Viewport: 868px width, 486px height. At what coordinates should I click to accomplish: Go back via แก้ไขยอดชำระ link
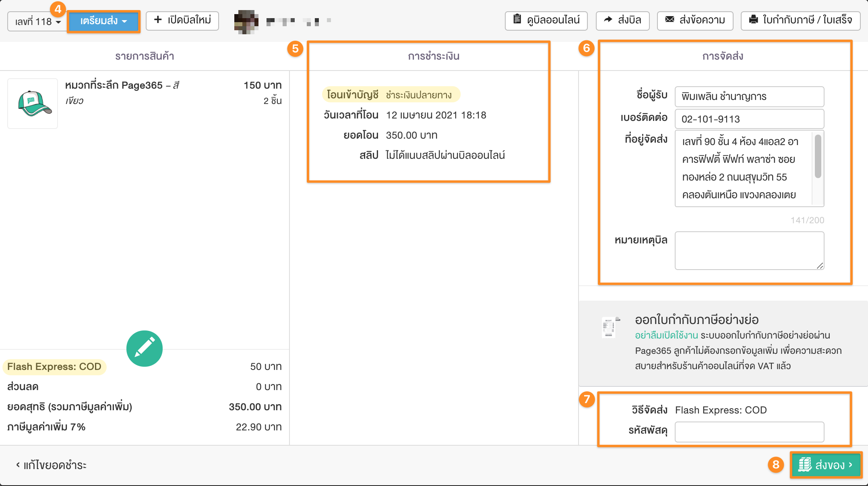tap(51, 465)
